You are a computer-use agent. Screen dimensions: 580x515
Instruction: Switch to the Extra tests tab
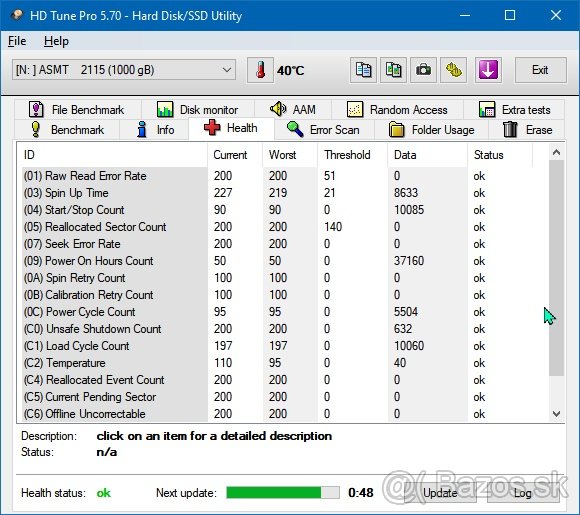pyautogui.click(x=514, y=110)
